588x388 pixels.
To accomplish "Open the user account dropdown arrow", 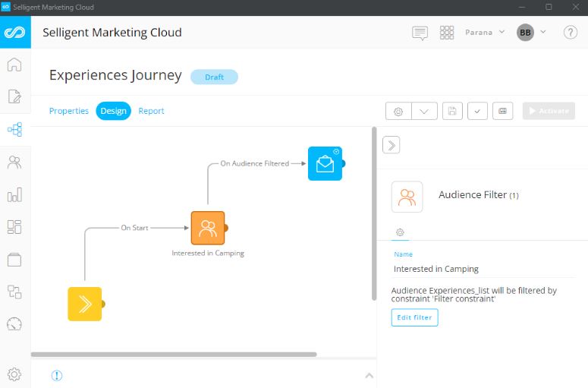I will pos(543,32).
